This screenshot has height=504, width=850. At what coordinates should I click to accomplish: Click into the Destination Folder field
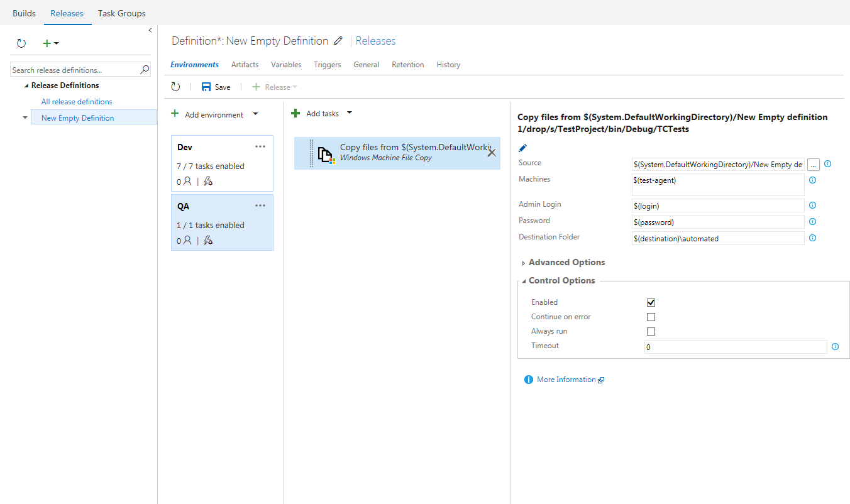[718, 239]
